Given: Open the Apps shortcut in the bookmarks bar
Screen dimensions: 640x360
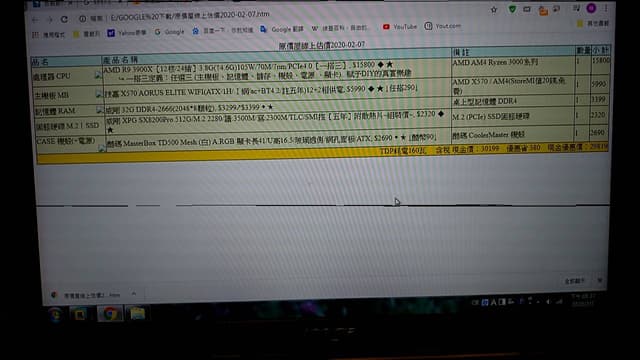Looking at the screenshot, I should point(48,35).
